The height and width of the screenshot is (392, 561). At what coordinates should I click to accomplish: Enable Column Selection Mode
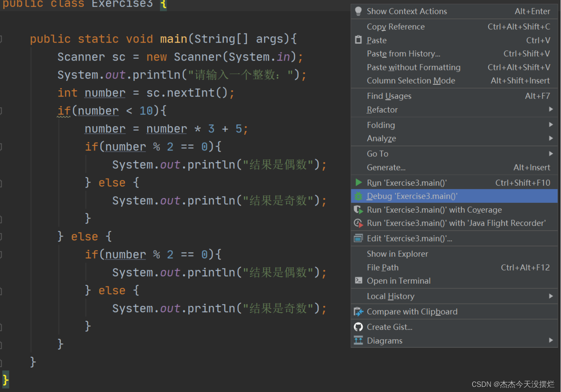(x=454, y=81)
